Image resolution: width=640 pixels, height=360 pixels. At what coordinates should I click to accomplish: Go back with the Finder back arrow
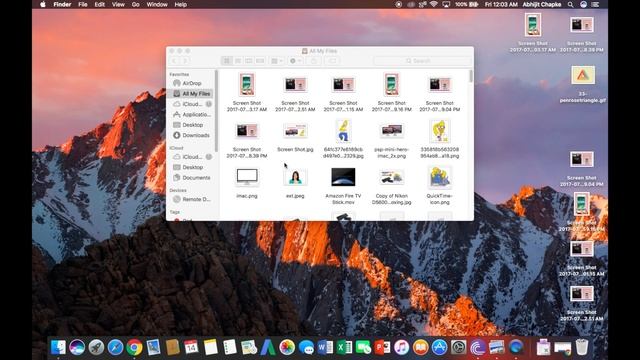point(174,61)
